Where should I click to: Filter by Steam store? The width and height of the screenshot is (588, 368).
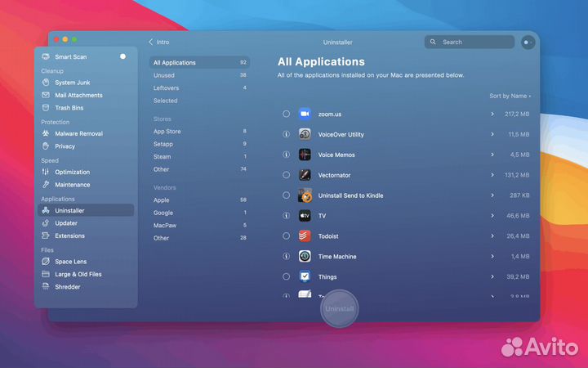199,156
